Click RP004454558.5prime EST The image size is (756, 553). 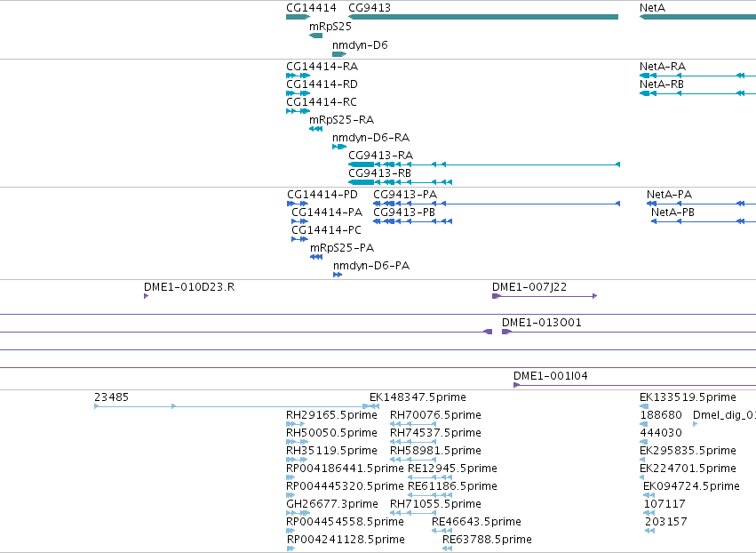click(x=346, y=522)
